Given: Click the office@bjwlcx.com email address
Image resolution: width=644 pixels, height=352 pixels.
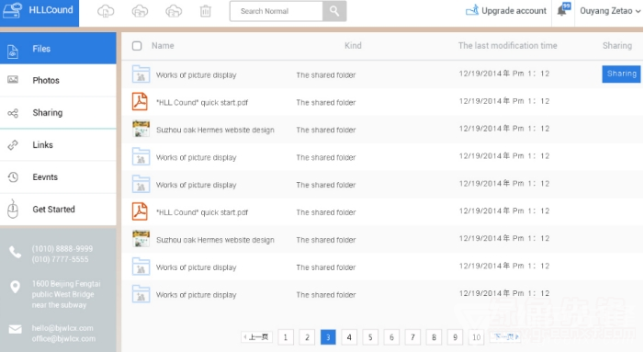Looking at the screenshot, I should [x=63, y=338].
